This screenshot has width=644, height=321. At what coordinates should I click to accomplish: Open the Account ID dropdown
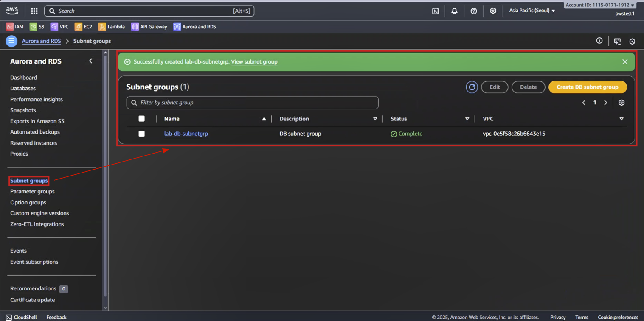pos(600,5)
